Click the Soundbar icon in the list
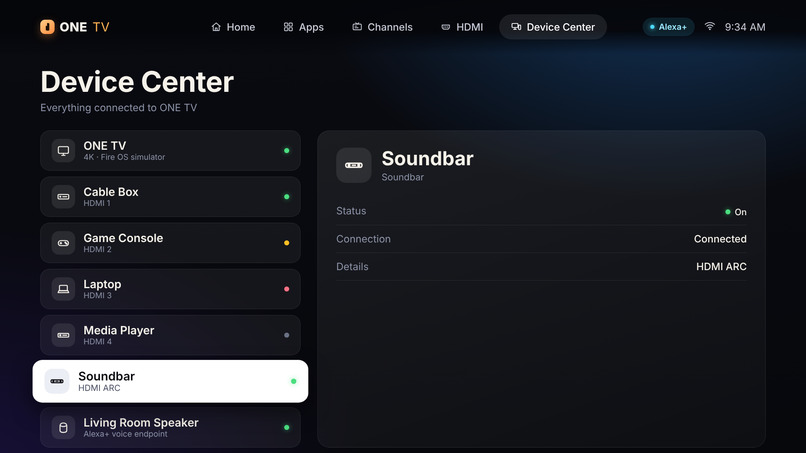 [x=57, y=381]
